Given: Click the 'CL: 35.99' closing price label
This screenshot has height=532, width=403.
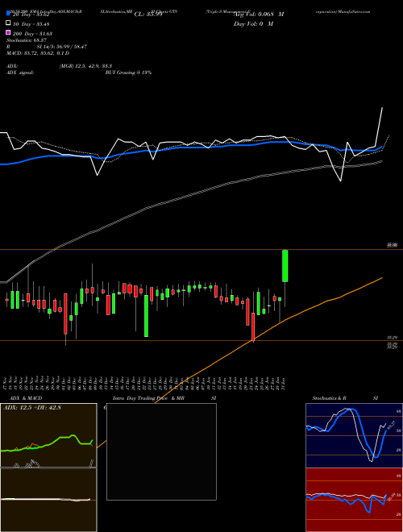Looking at the screenshot, I should click(x=148, y=15).
